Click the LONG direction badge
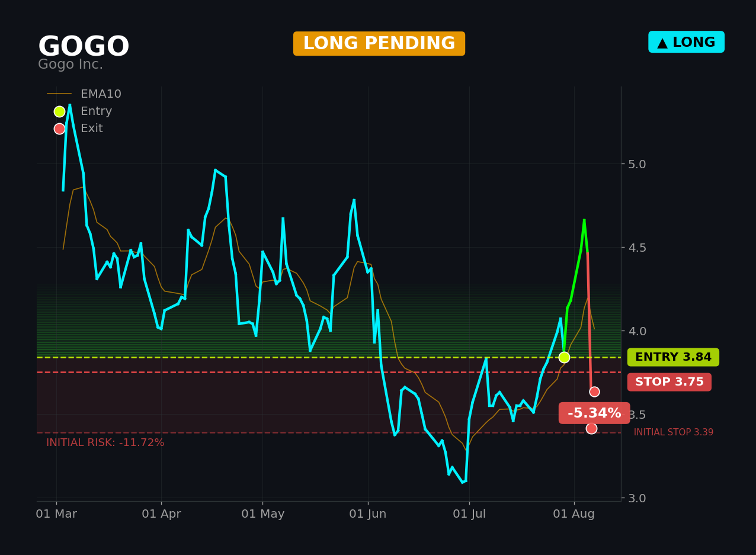756x555 pixels. (686, 42)
